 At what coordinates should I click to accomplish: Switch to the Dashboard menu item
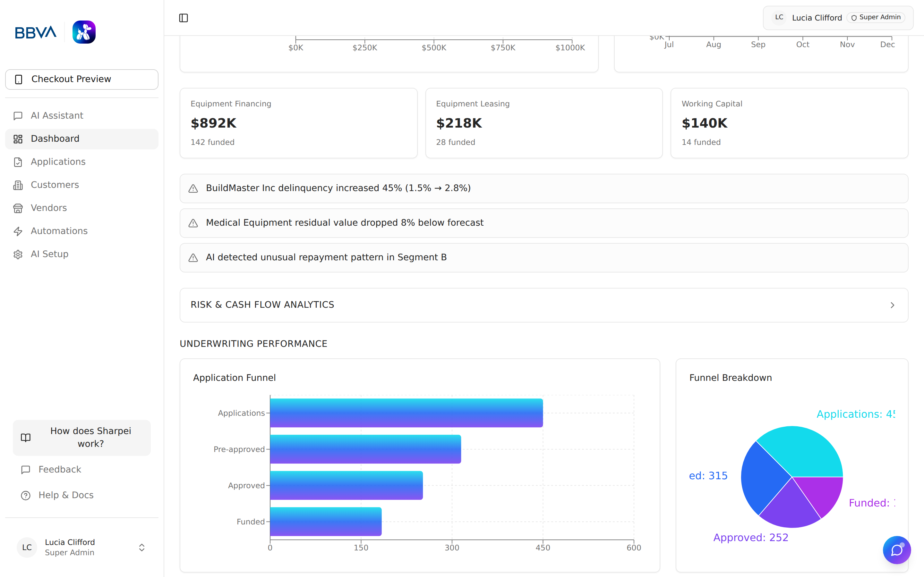55,138
